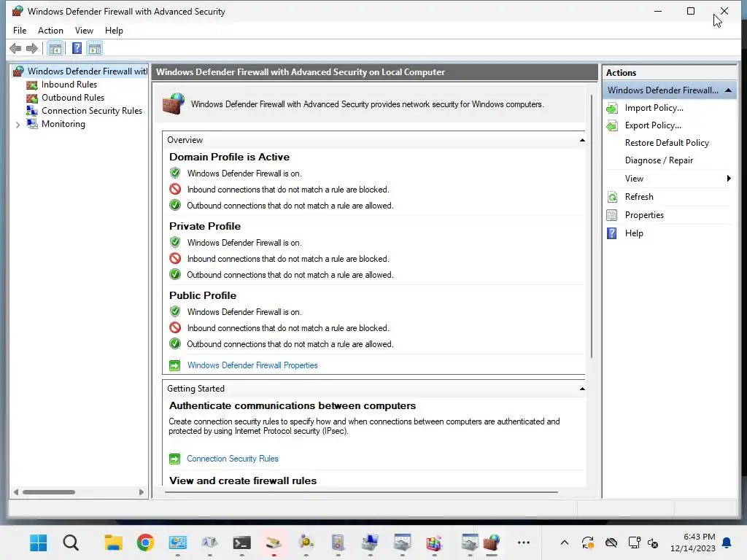Open Google Chrome from taskbar
The height and width of the screenshot is (560, 747).
145,542
